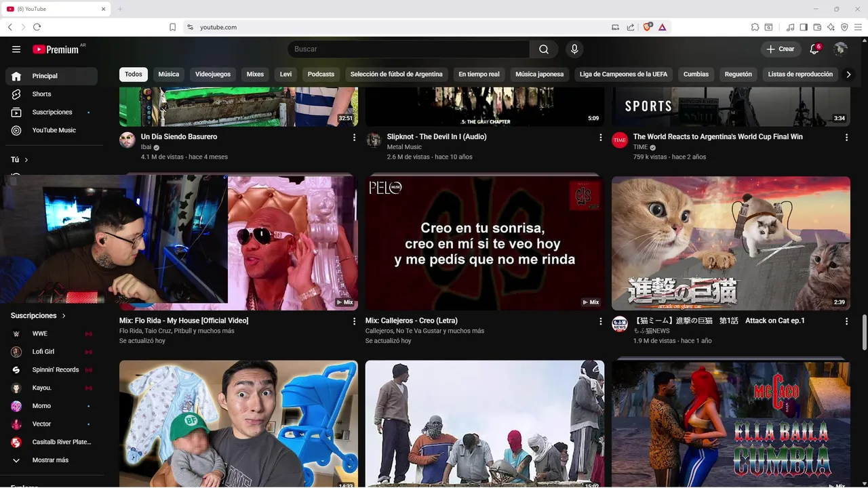Open the Attack on Cat ep.1 title
Screen dimensions: 868x488
click(719, 321)
